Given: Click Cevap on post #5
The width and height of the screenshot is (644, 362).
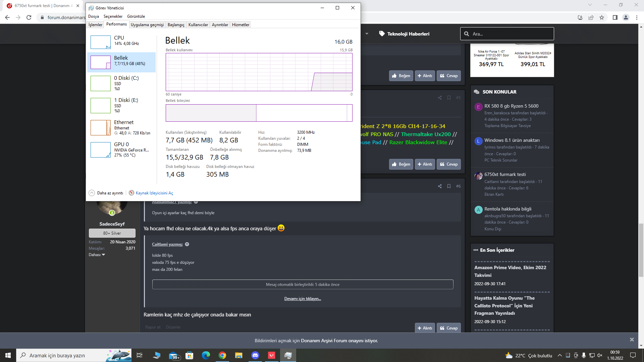Looking at the screenshot, I should pyautogui.click(x=449, y=164).
